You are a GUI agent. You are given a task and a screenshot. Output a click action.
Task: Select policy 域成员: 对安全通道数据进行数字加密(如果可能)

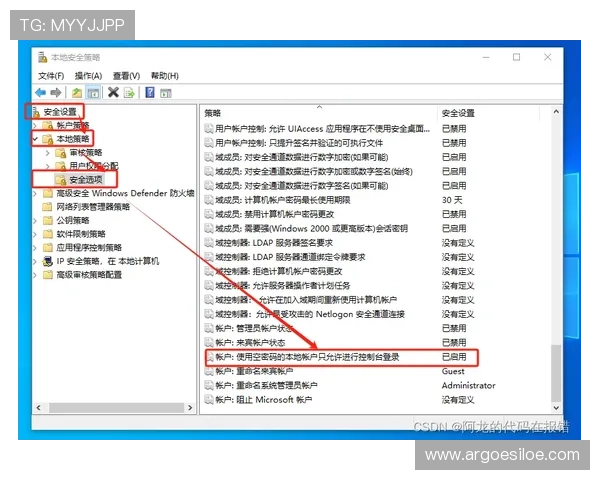point(302,157)
